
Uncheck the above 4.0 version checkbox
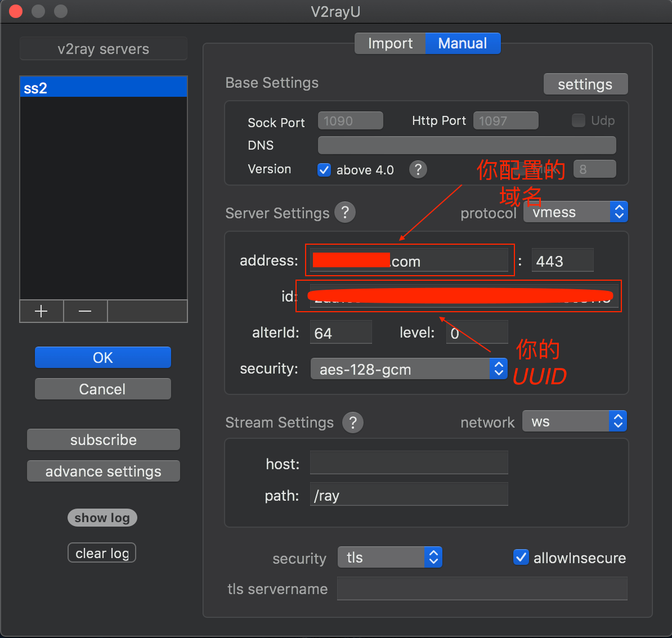coord(324,170)
